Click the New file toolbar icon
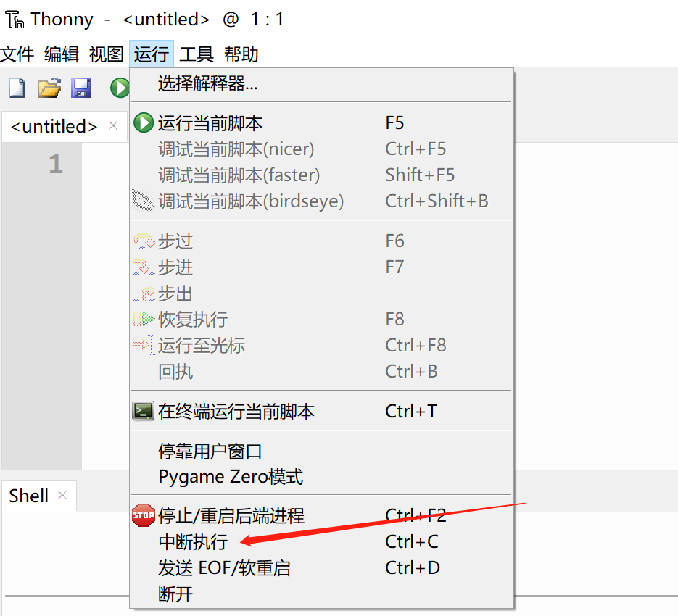The image size is (678, 616). [x=17, y=88]
